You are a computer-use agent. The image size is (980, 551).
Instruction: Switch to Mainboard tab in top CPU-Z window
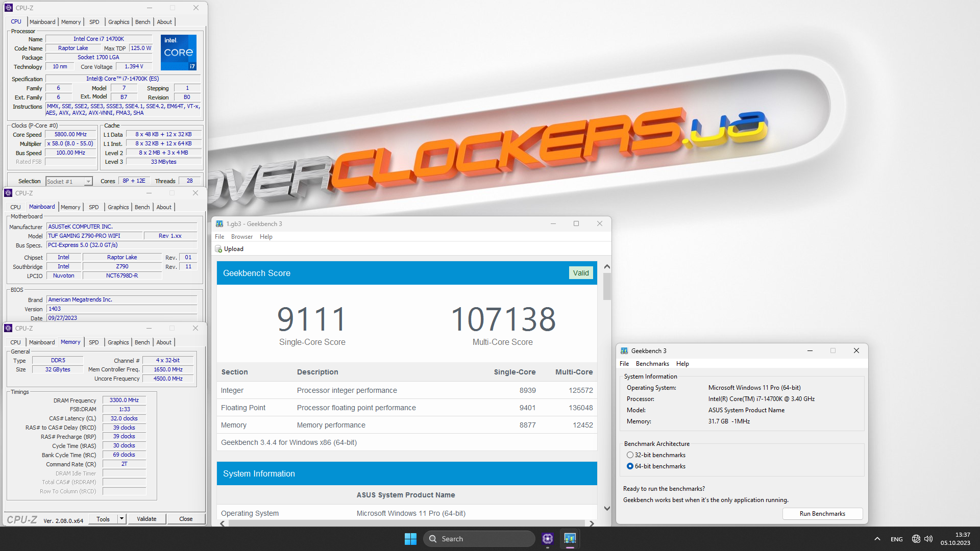pyautogui.click(x=42, y=22)
